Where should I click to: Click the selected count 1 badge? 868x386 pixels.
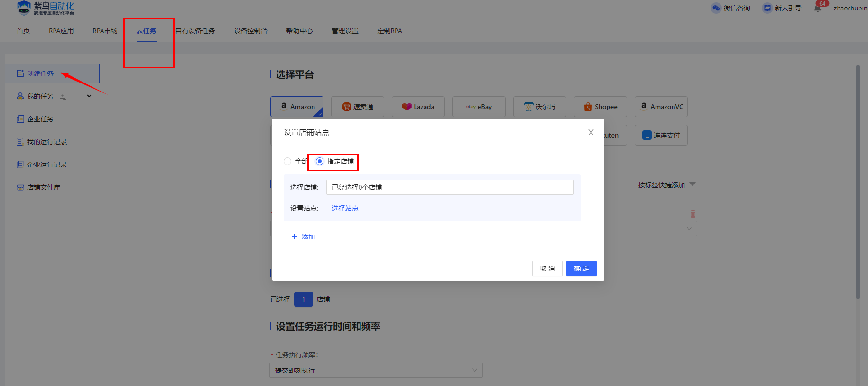point(304,299)
